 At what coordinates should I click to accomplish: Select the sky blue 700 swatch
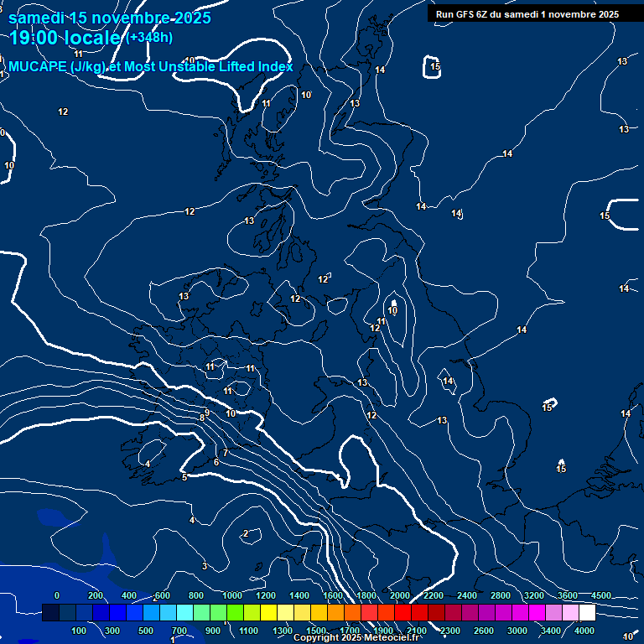tap(169, 612)
